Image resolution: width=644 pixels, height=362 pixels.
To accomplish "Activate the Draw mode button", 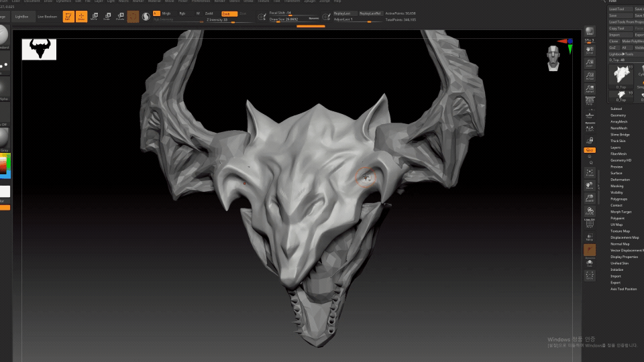I will tap(81, 17).
